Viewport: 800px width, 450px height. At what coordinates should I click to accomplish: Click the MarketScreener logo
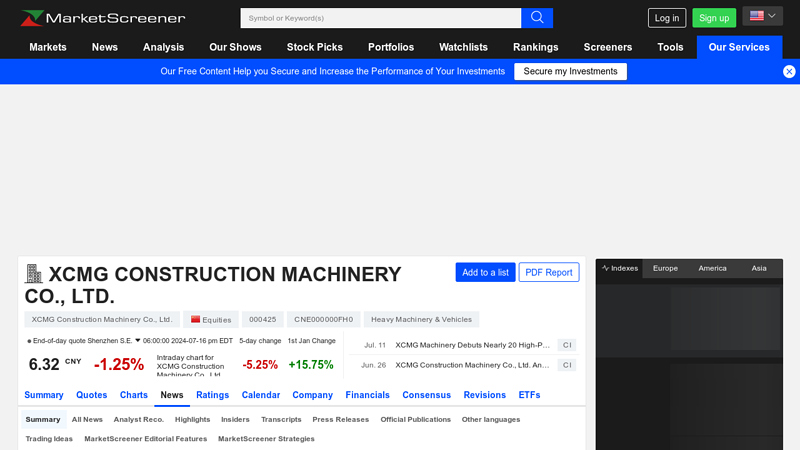click(103, 18)
